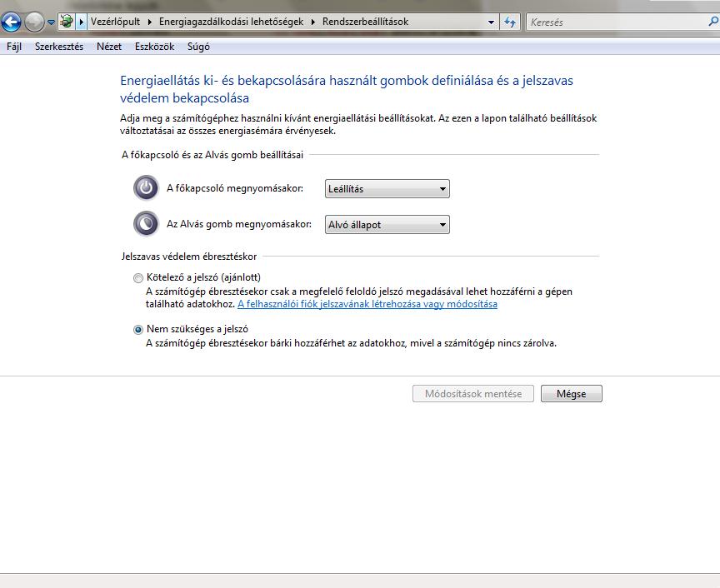Screen dimensions: 720x588
Task: Click the search magnifier icon
Action: 713,21
